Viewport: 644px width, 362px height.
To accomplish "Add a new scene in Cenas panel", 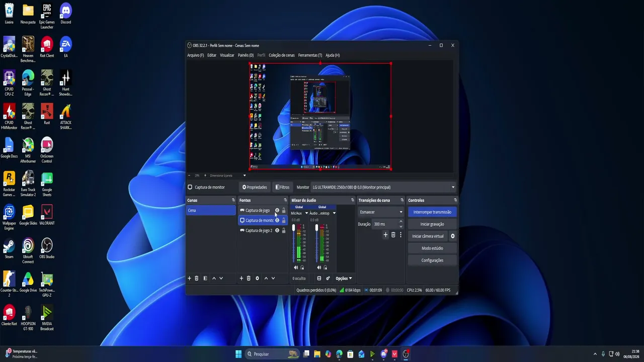I will coord(190,278).
